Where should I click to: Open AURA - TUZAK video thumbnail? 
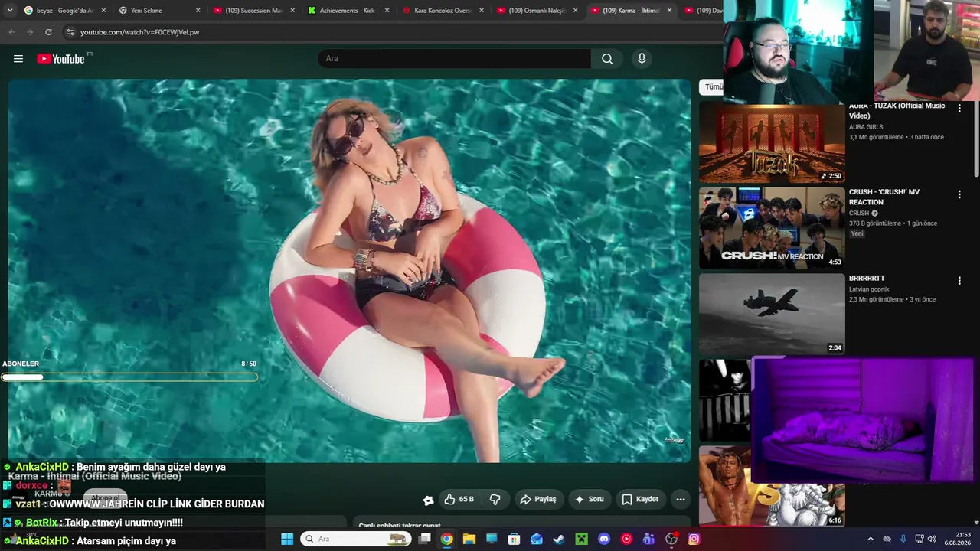772,143
